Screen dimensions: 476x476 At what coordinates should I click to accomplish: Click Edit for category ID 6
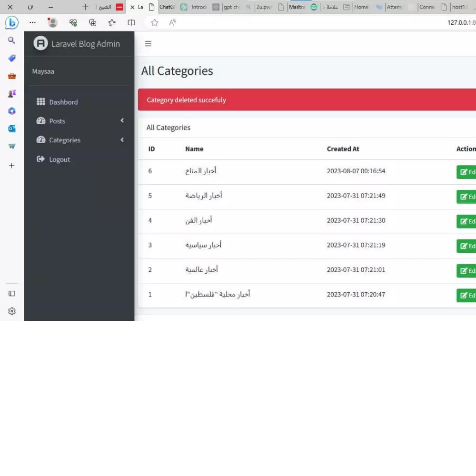tap(468, 172)
